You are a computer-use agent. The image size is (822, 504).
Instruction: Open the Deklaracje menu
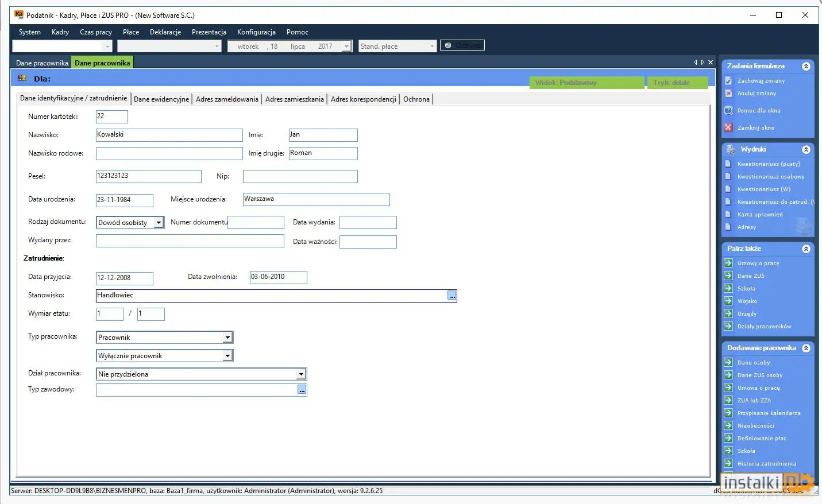165,32
